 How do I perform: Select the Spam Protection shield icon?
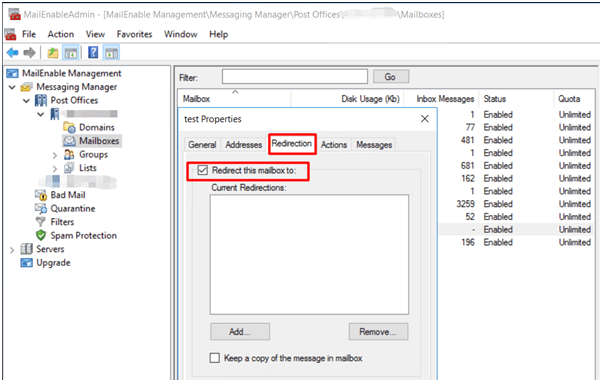pyautogui.click(x=41, y=235)
